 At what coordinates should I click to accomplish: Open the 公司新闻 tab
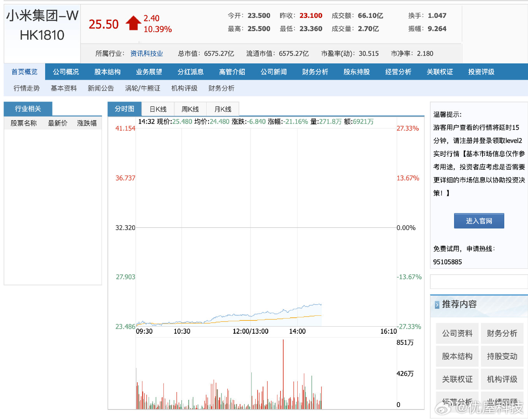tap(274, 72)
